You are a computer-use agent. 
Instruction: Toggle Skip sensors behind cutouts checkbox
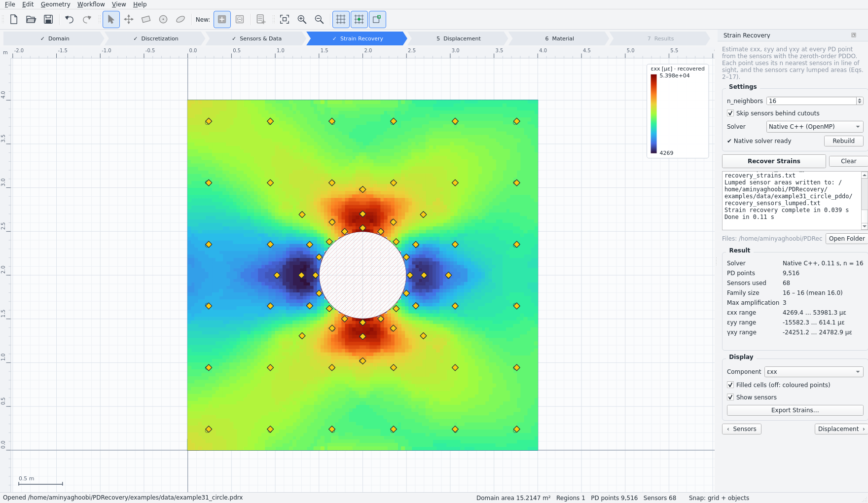[x=730, y=113]
